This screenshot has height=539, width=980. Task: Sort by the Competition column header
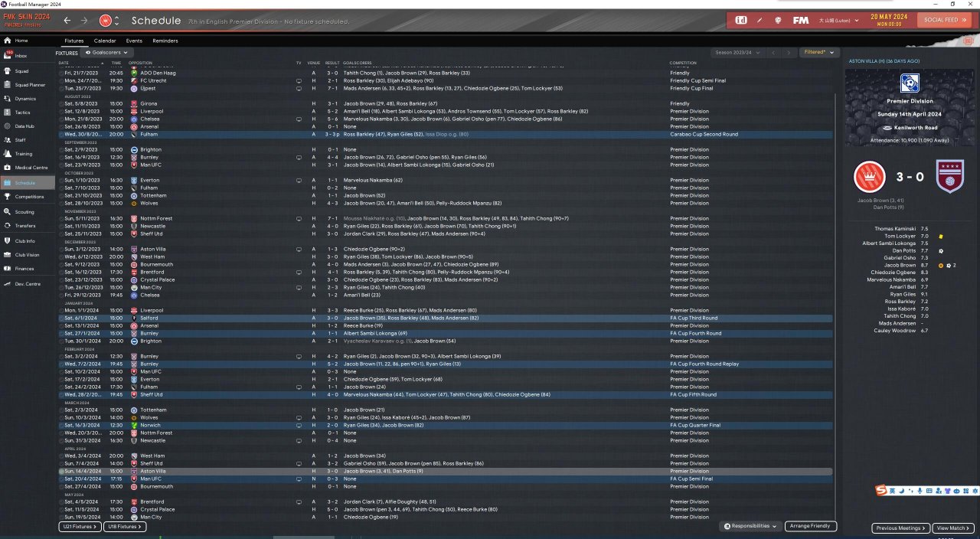[683, 63]
